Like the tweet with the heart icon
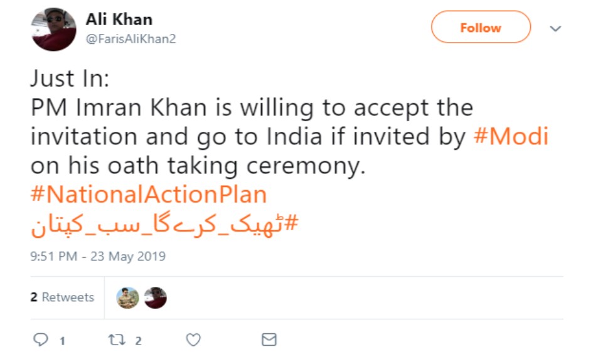 coord(193,340)
